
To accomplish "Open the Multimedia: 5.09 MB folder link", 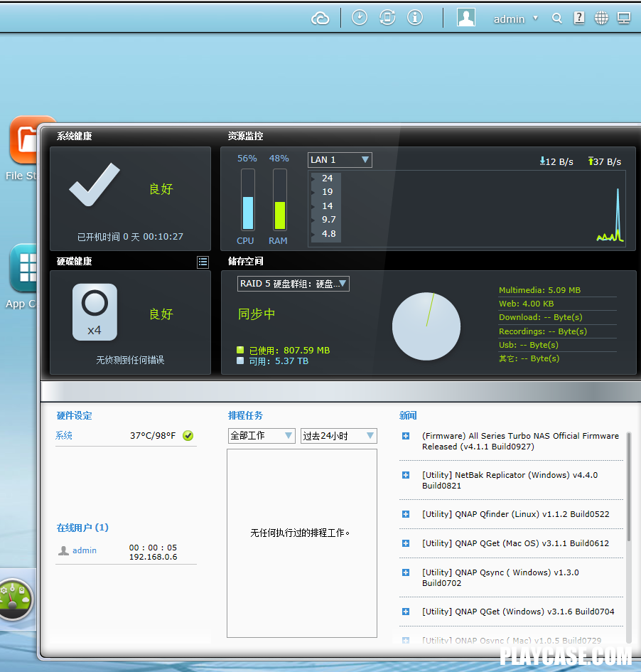I will 539,290.
